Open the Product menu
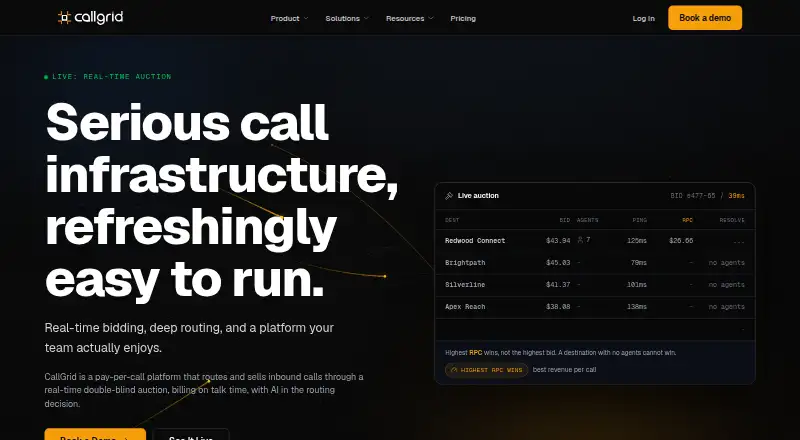800x440 pixels. click(289, 18)
